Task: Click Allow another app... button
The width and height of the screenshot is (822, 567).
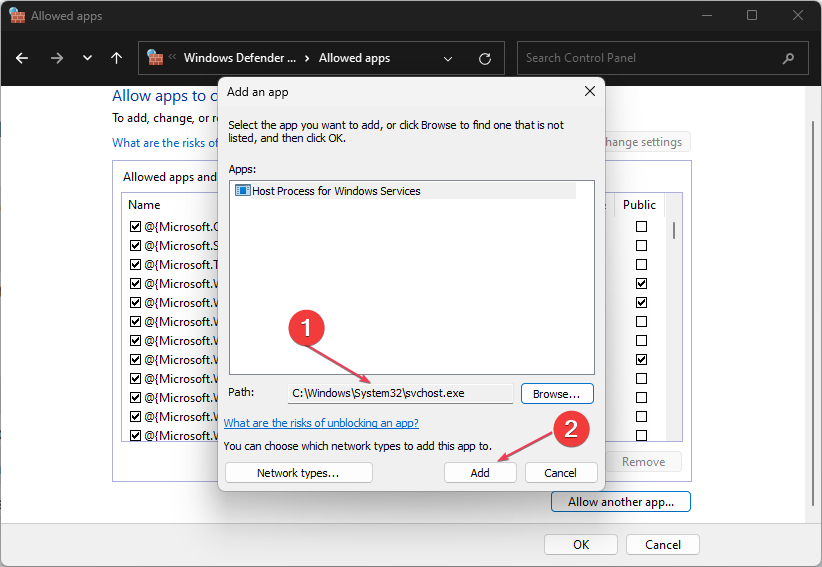Action: click(x=621, y=502)
